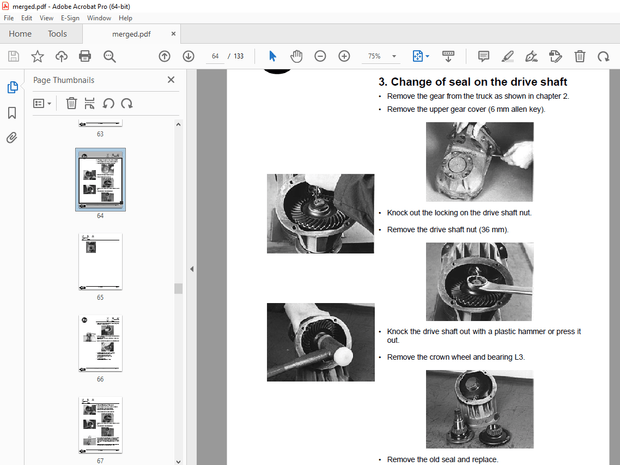
Task: Open the E-Sign menu
Action: 70,18
